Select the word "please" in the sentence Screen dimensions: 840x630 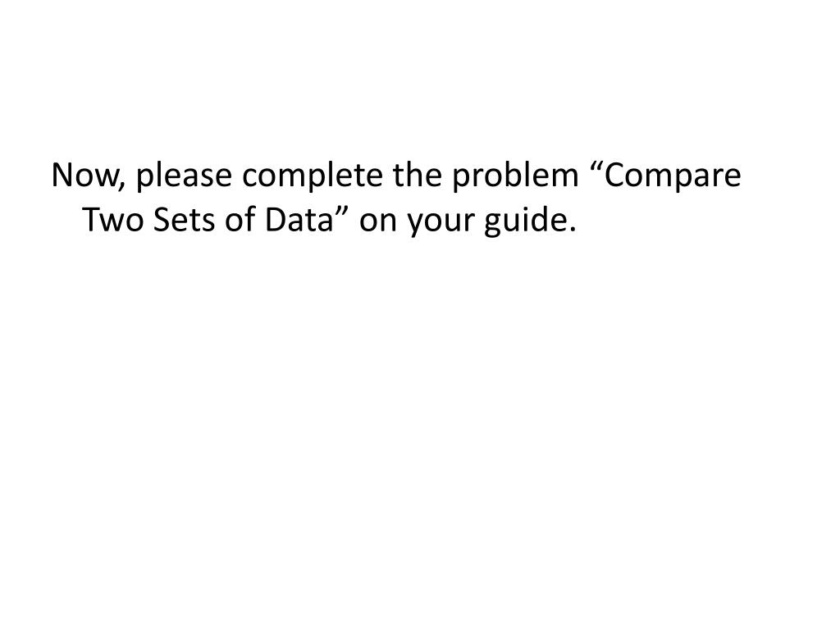(x=184, y=178)
